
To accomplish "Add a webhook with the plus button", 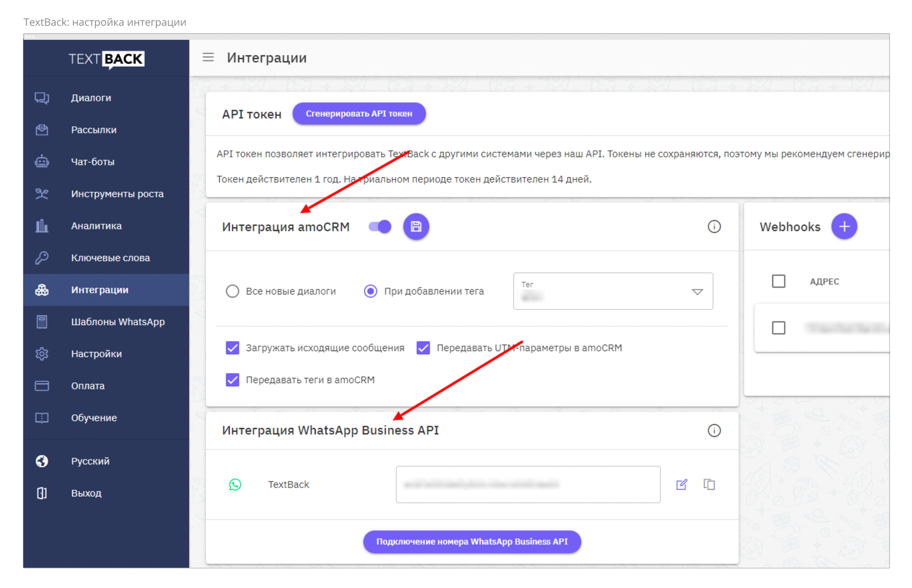I will point(844,226).
